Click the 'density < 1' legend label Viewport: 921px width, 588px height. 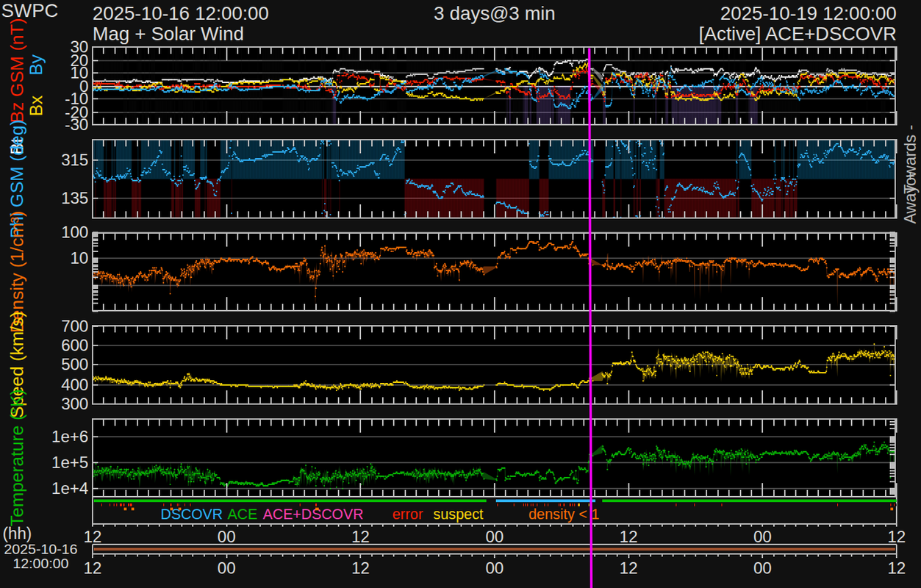[564, 514]
